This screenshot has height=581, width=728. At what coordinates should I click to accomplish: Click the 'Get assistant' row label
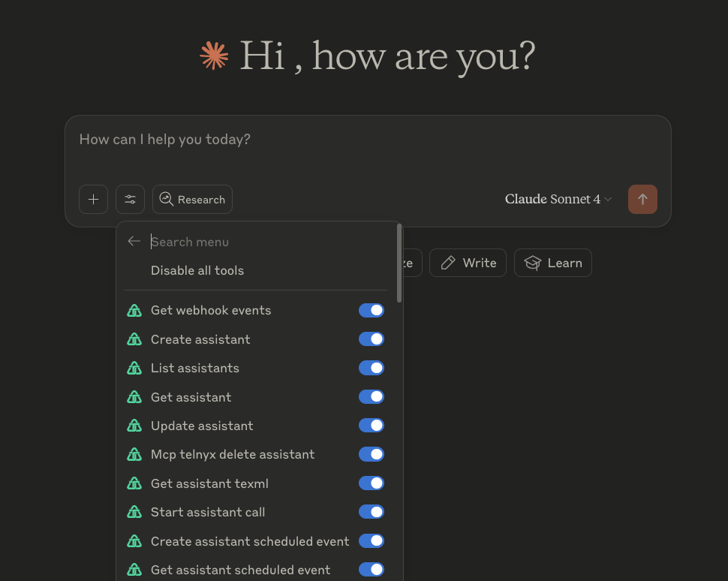point(191,397)
